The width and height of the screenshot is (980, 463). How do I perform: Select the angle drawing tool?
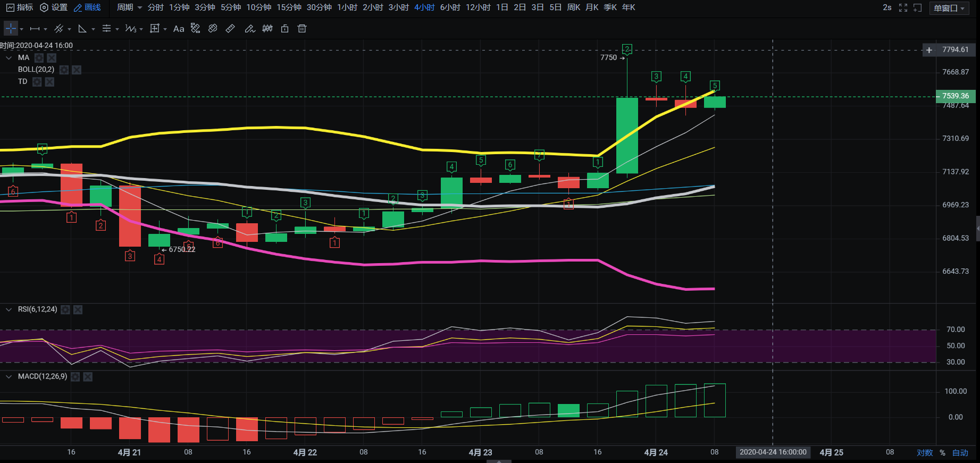tap(82, 29)
